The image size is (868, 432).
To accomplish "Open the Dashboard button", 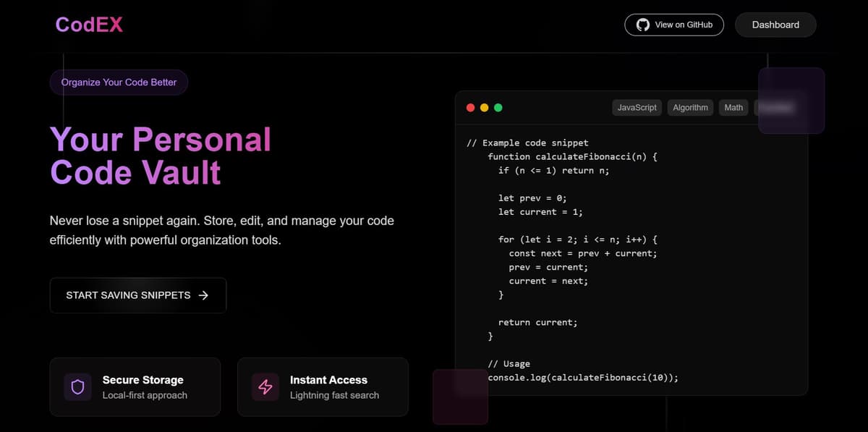I will pyautogui.click(x=775, y=25).
